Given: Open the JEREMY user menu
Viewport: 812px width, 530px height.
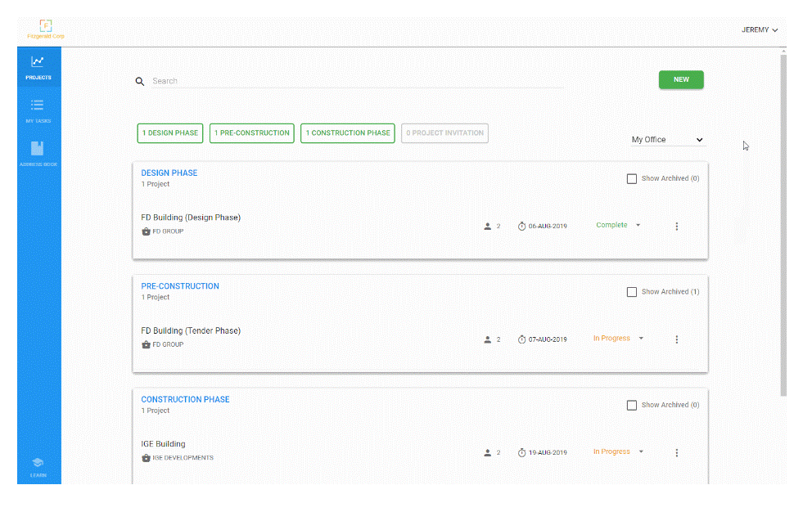Looking at the screenshot, I should pos(759,30).
